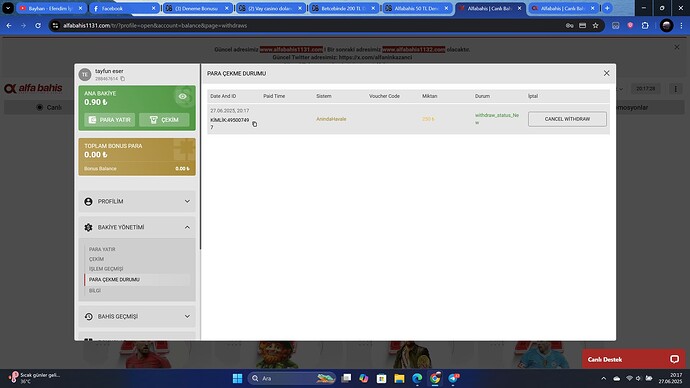
Task: Open a new browser tab
Action: (607, 8)
